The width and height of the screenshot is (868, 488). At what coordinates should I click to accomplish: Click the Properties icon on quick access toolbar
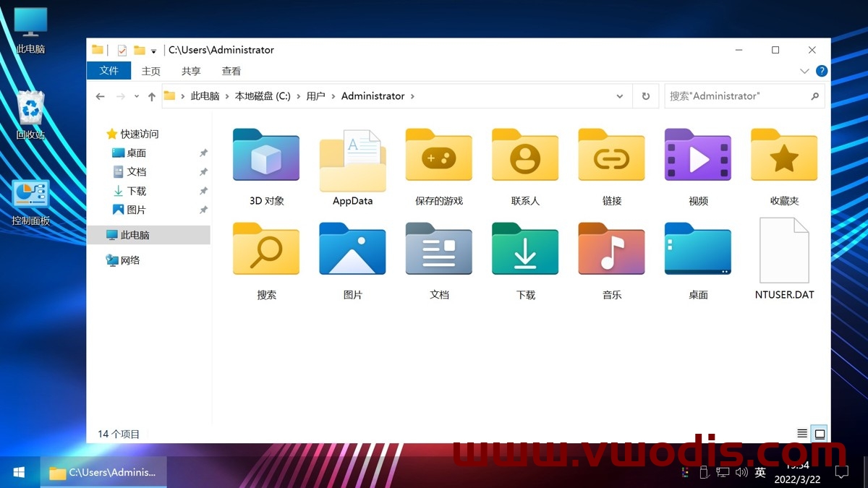122,50
